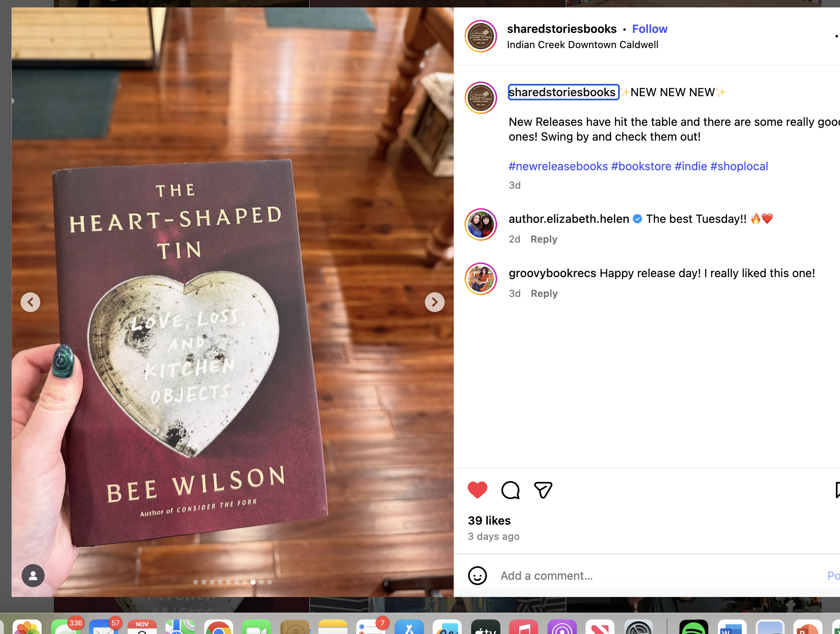Follow sharedstoriesbooks
840x634 pixels.
tap(649, 29)
